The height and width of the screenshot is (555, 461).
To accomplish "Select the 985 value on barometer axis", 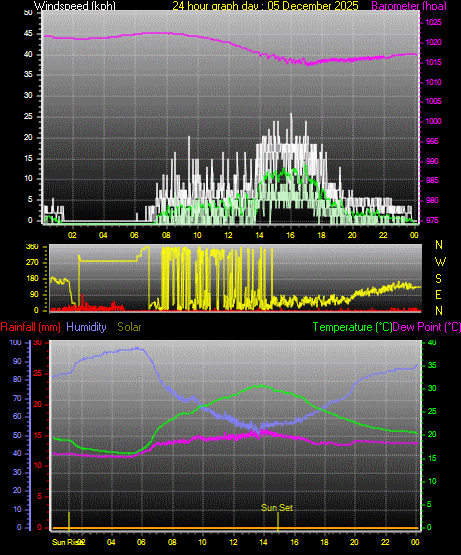I will click(432, 181).
